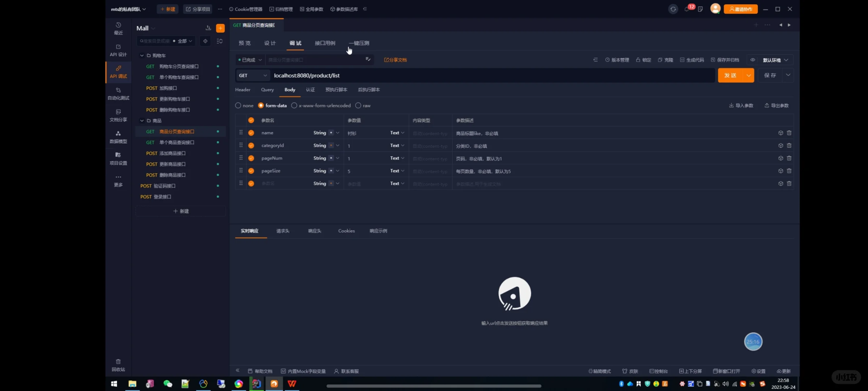Delete the categoryId parameter row

pyautogui.click(x=789, y=146)
